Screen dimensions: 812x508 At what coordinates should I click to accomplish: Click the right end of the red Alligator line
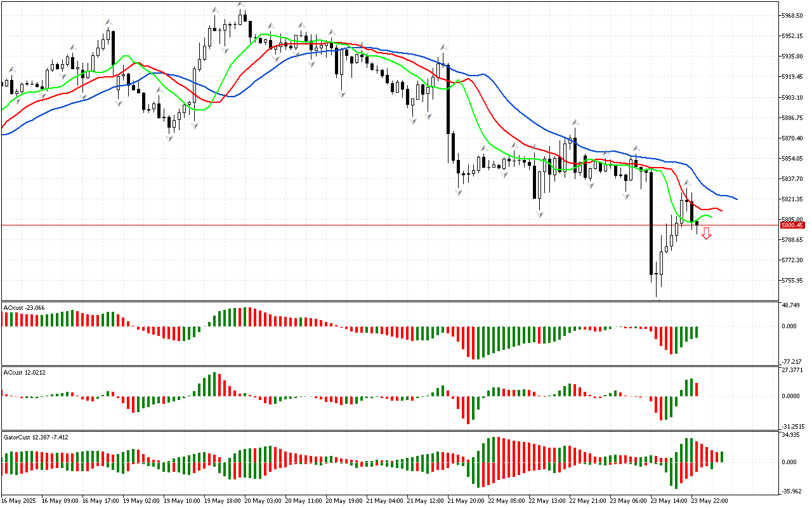point(721,210)
